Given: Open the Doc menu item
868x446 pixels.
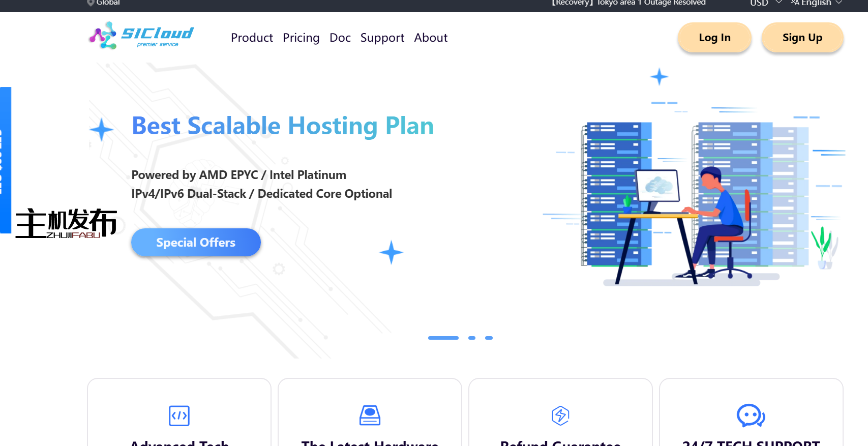Looking at the screenshot, I should [x=340, y=38].
